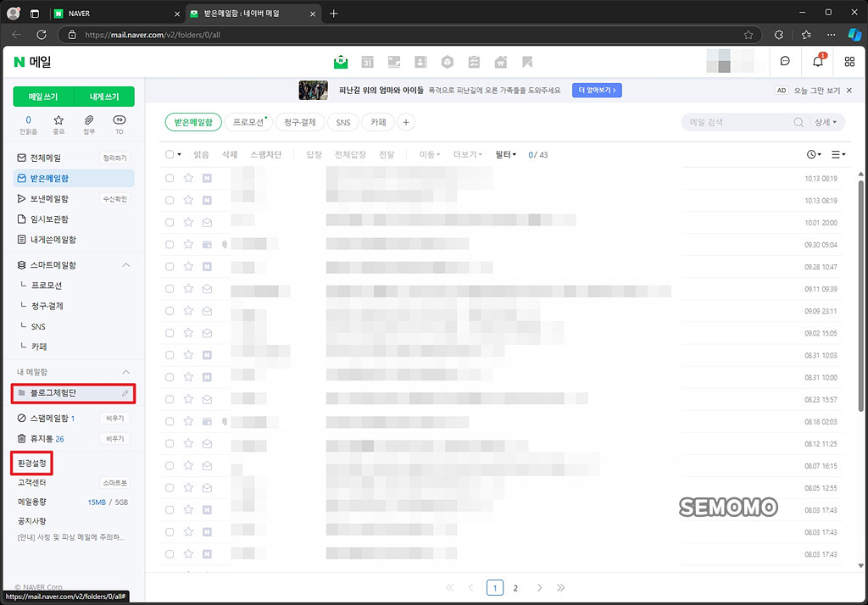This screenshot has height=605, width=868.
Task: Open the MYBOX cube icon
Action: 448,62
